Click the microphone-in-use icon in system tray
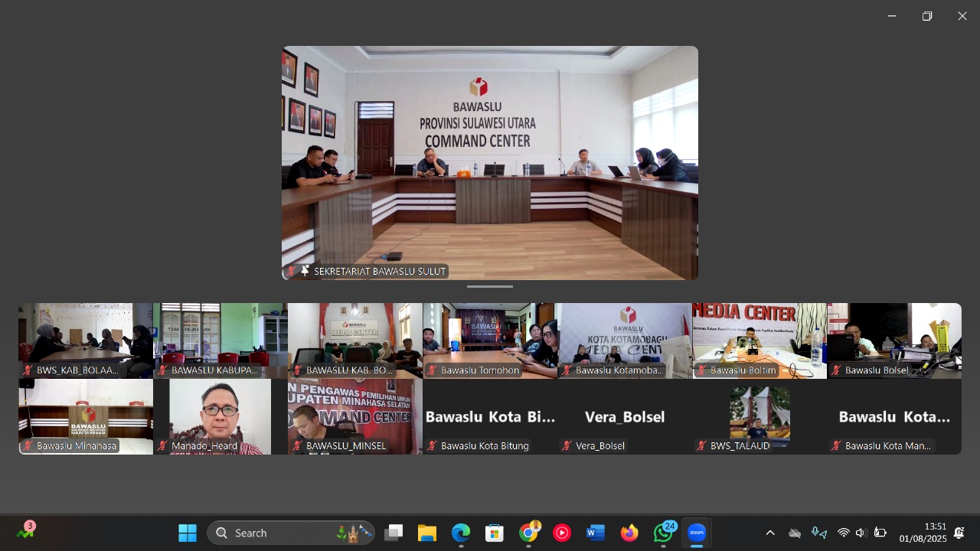 [819, 533]
